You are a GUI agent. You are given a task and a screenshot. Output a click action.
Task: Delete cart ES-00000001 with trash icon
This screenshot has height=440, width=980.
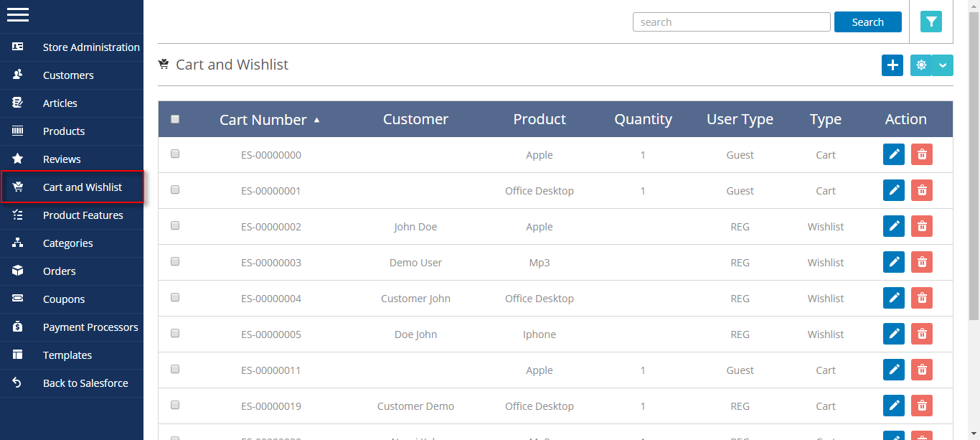tap(922, 190)
